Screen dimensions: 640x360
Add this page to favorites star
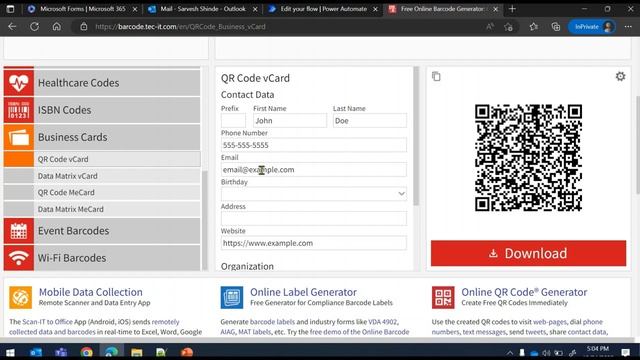[x=509, y=27]
